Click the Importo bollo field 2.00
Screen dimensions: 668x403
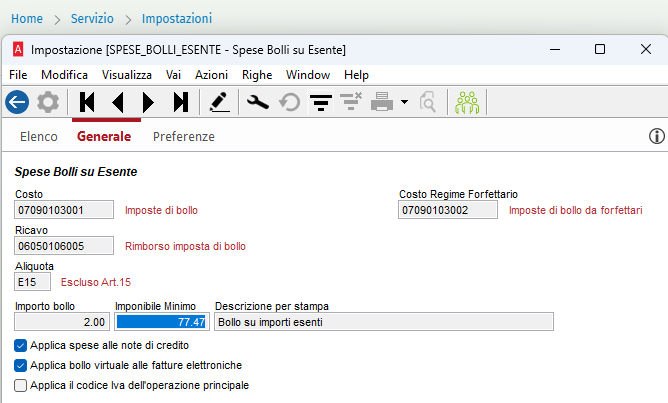(62, 322)
